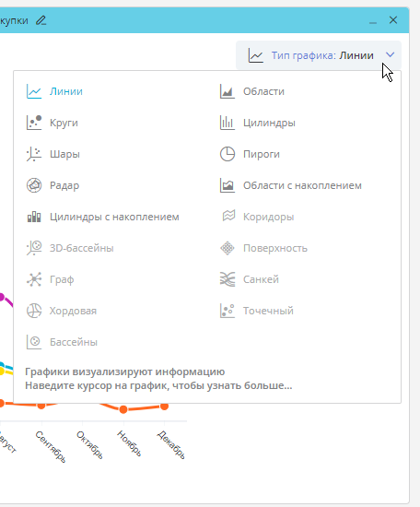This screenshot has width=420, height=507.
Task: Click the Пироги pie chart icon
Action: point(227,154)
